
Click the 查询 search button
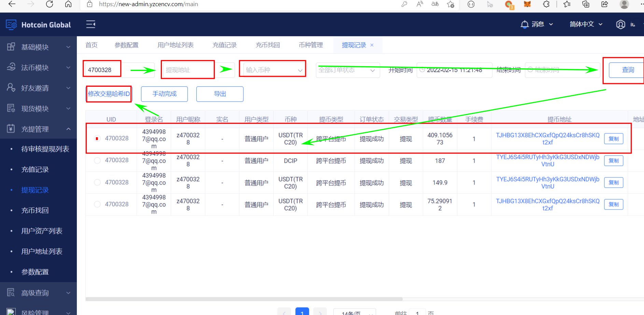(628, 70)
